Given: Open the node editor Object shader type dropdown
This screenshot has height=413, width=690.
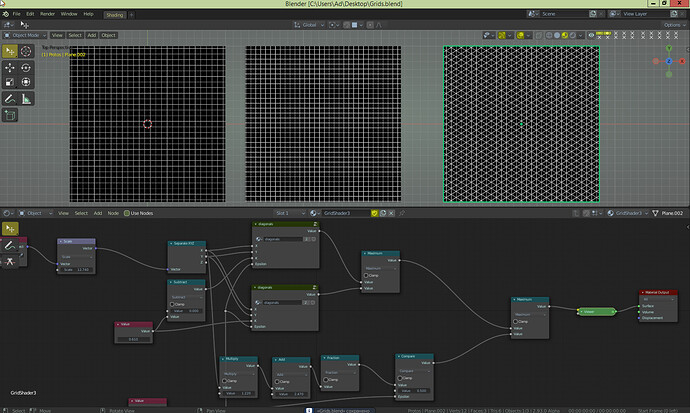Looking at the screenshot, I should [34, 213].
